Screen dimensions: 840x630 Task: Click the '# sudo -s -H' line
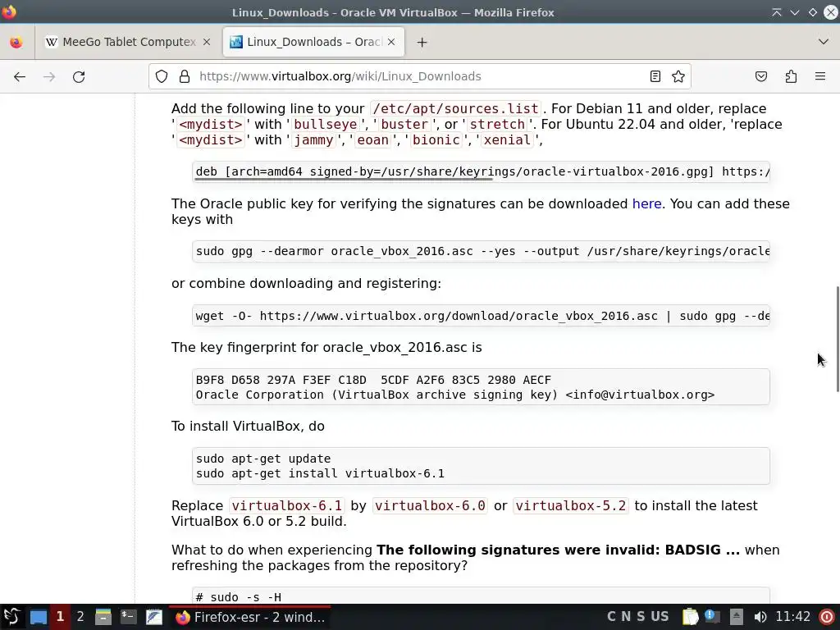tap(239, 597)
